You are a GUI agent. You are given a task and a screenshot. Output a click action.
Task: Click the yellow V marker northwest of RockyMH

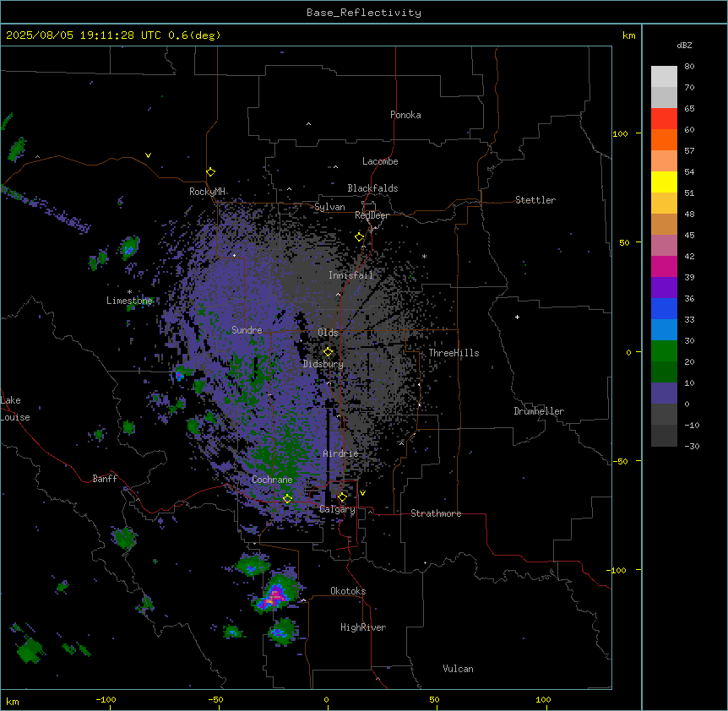click(x=148, y=155)
